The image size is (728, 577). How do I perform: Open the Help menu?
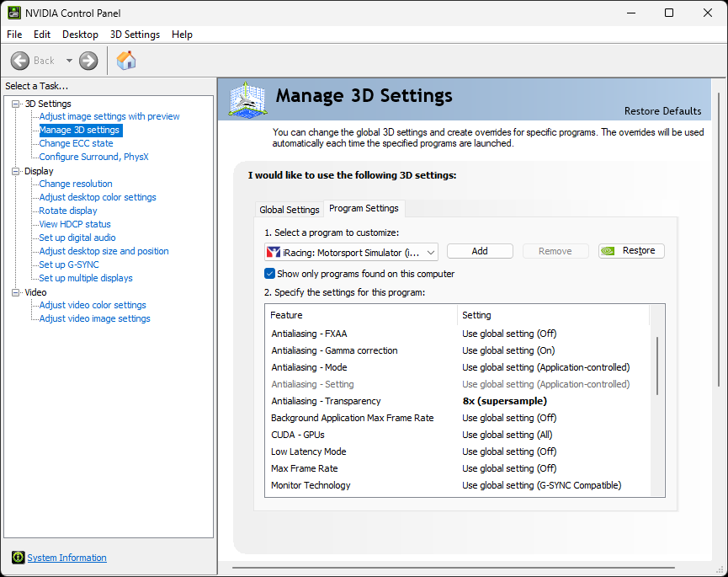tap(182, 35)
